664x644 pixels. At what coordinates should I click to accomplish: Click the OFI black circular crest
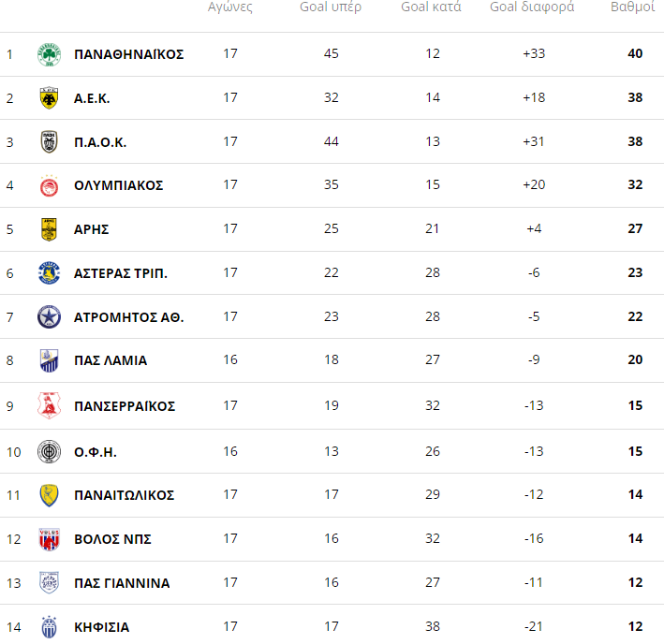pos(49,452)
